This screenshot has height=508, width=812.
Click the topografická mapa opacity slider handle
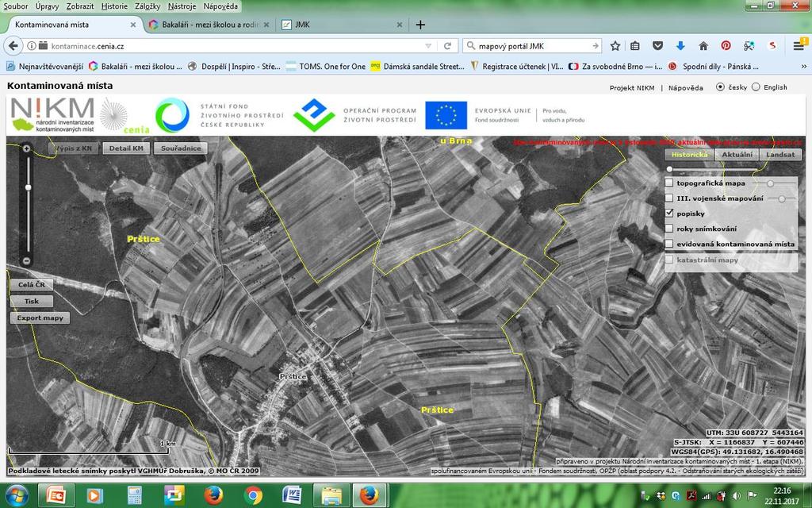[771, 183]
